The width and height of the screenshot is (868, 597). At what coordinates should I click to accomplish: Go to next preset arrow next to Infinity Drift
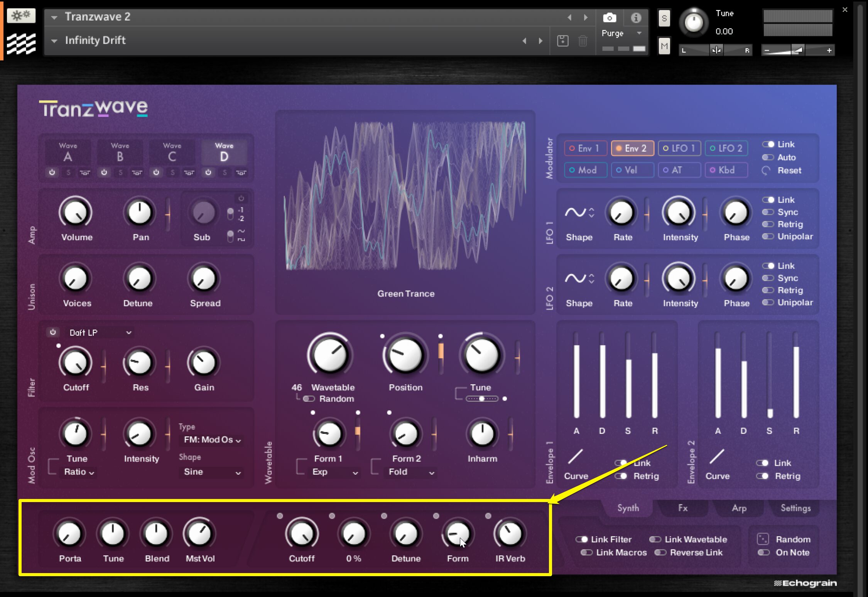click(540, 41)
